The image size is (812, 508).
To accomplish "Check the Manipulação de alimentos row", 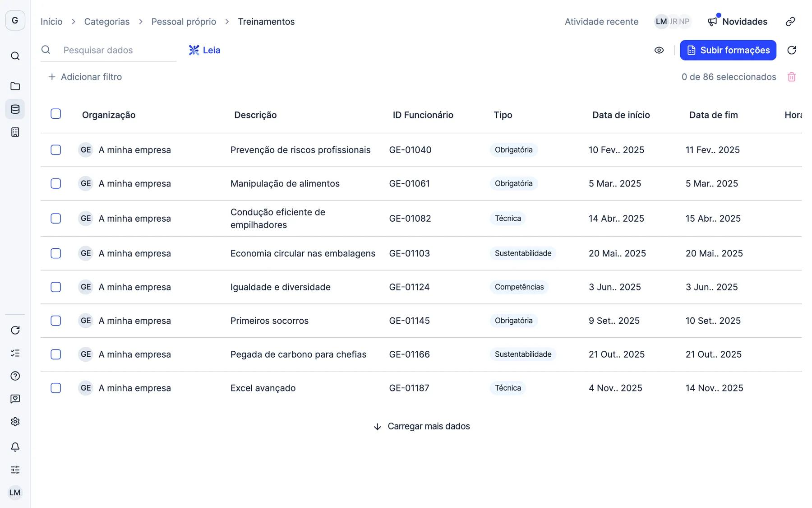I will (x=56, y=183).
